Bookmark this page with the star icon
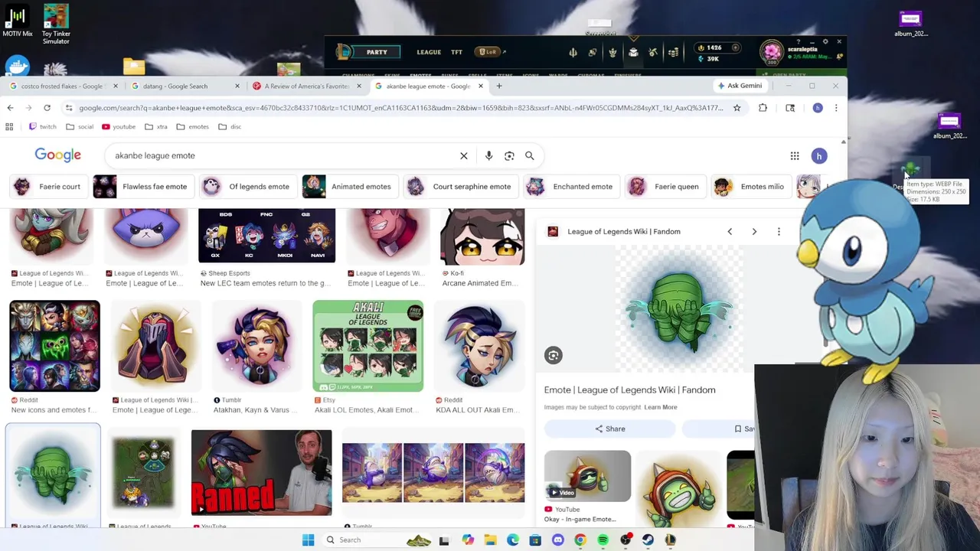The width and height of the screenshot is (980, 551). [x=737, y=108]
